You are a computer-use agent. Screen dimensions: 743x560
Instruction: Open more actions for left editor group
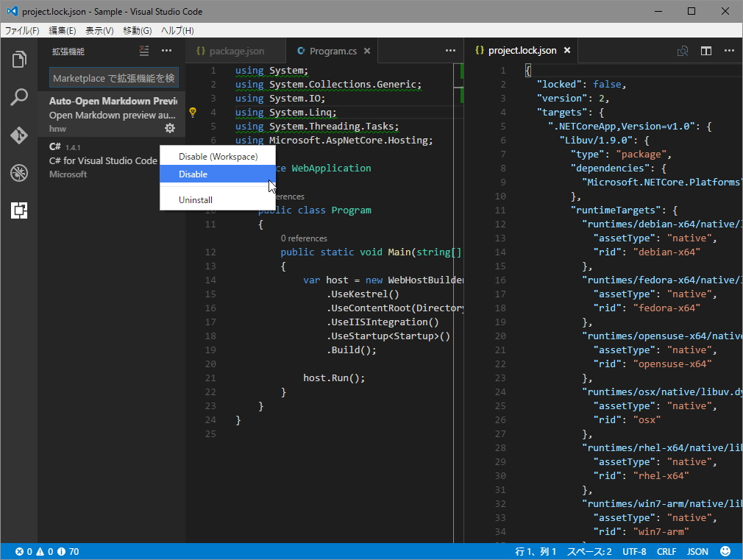click(x=450, y=51)
